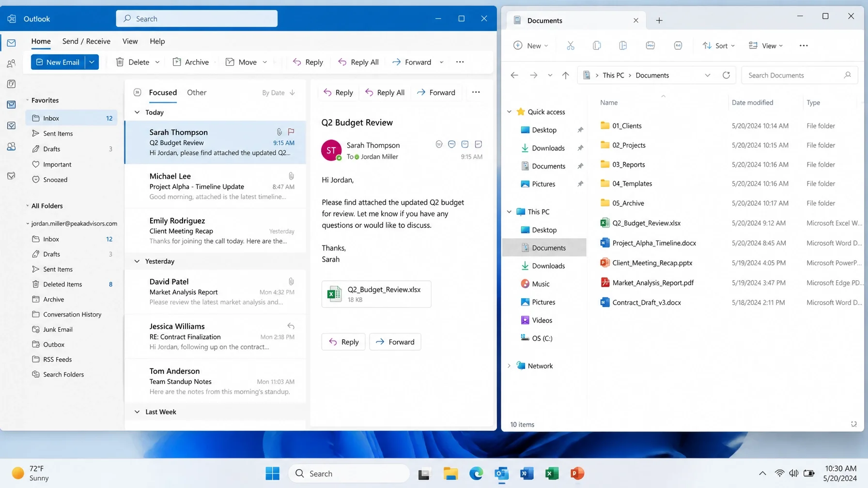Open the Delete dropdown arrow in ribbon
868x488 pixels.
coord(157,62)
